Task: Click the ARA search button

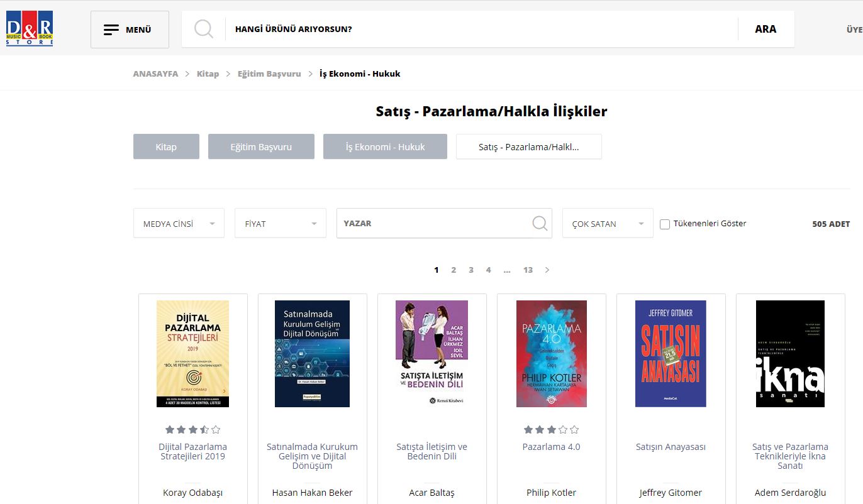Action: 765,28
